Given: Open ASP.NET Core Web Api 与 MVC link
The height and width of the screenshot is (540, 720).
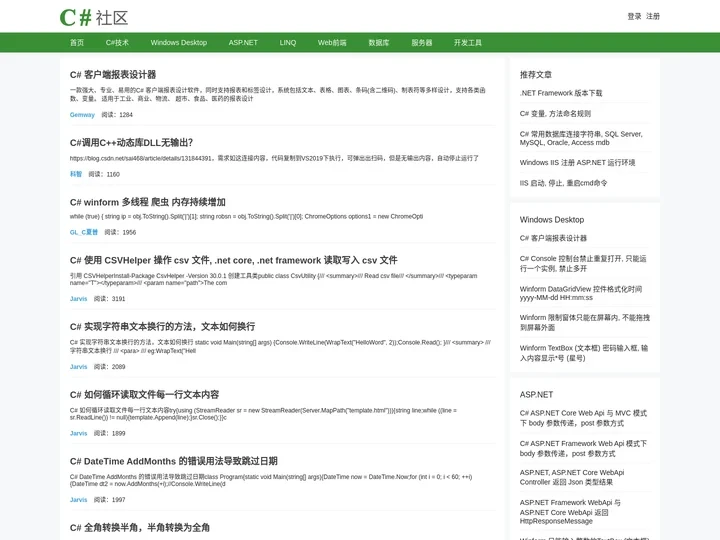Looking at the screenshot, I should (x=583, y=418).
